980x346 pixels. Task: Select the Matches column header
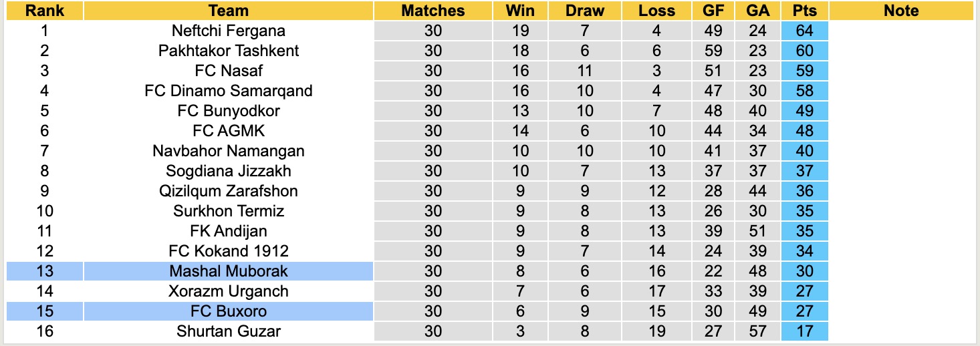pyautogui.click(x=433, y=11)
